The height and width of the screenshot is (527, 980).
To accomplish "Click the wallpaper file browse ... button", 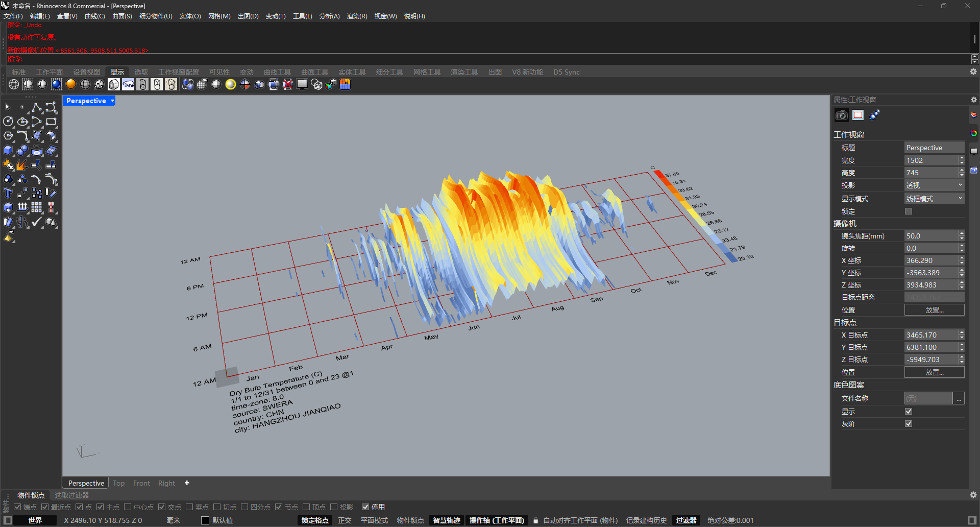I will (959, 398).
